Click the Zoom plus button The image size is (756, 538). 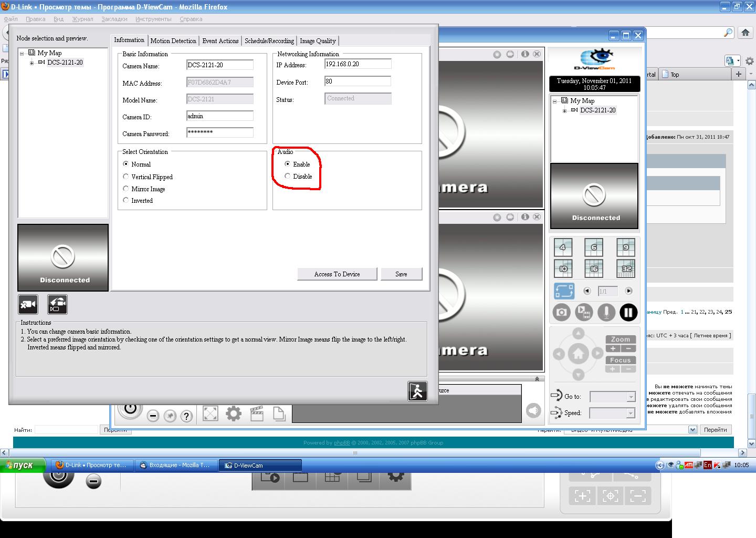coord(613,348)
